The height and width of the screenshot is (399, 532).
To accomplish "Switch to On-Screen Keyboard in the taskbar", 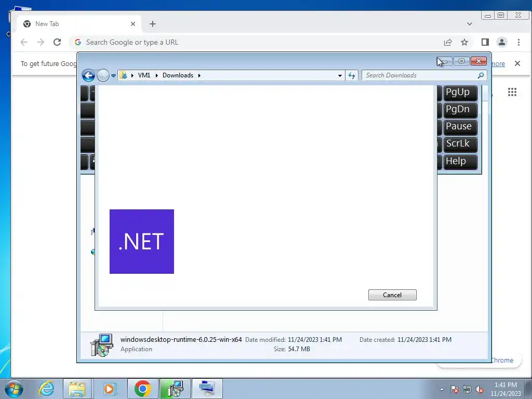I will click(207, 389).
